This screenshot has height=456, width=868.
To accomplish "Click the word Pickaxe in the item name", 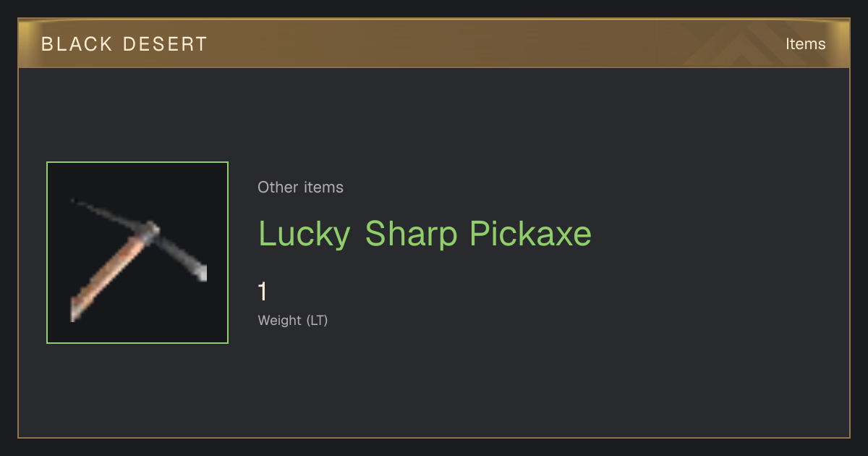I will click(531, 234).
